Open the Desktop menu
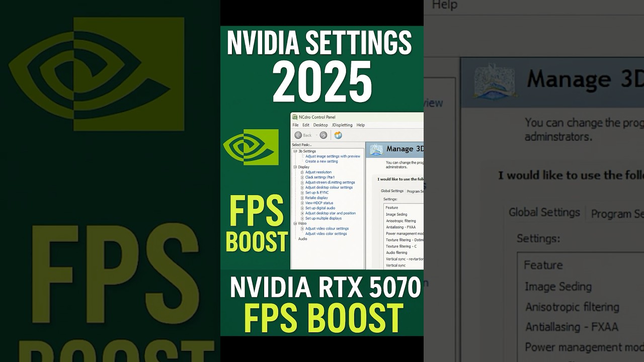 pyautogui.click(x=320, y=125)
